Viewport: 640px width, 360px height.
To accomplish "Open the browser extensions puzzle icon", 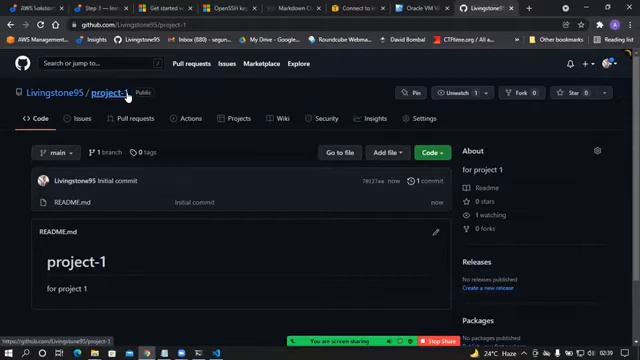I will pyautogui.click(x=600, y=25).
